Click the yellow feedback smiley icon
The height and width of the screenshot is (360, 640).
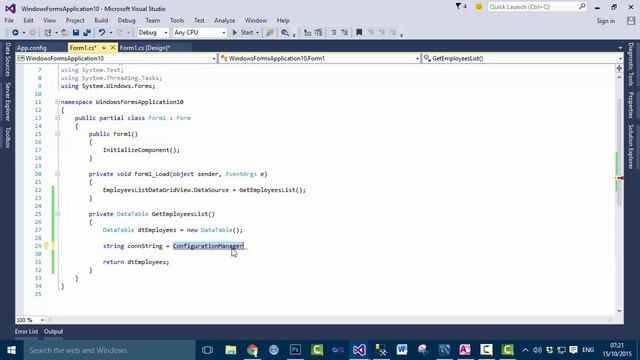click(479, 7)
